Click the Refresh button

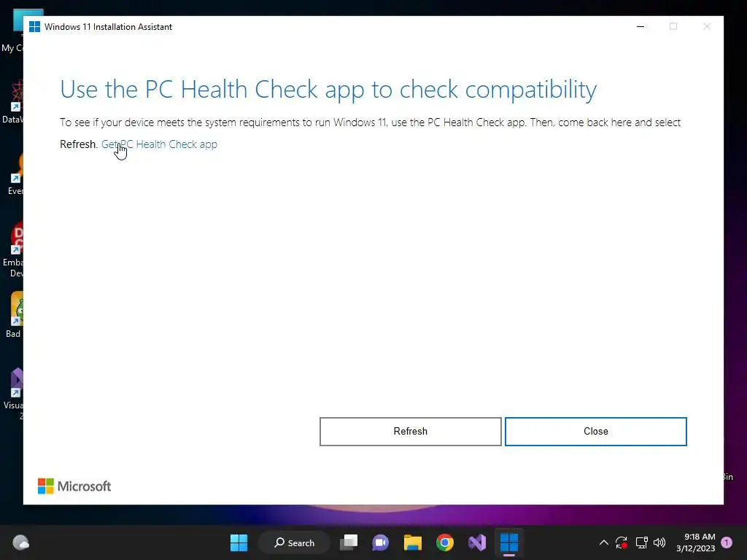point(410,432)
